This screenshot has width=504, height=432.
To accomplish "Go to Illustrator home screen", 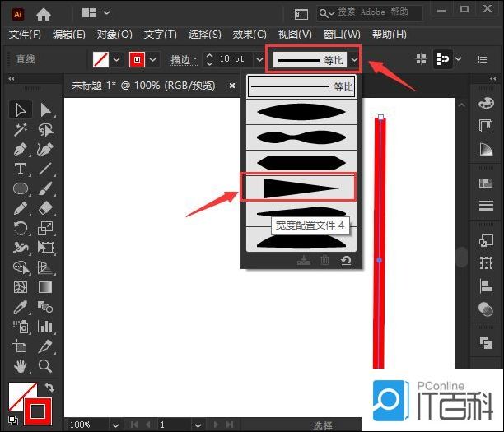I will point(44,14).
